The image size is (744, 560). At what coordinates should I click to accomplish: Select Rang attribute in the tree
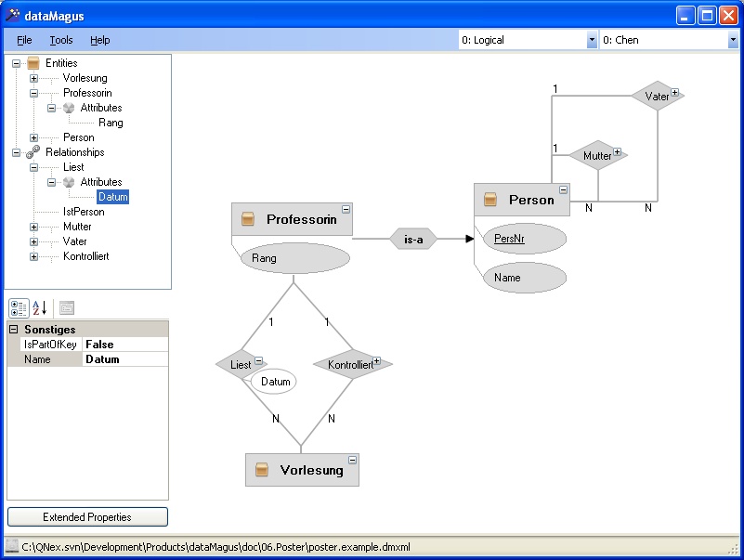click(111, 123)
